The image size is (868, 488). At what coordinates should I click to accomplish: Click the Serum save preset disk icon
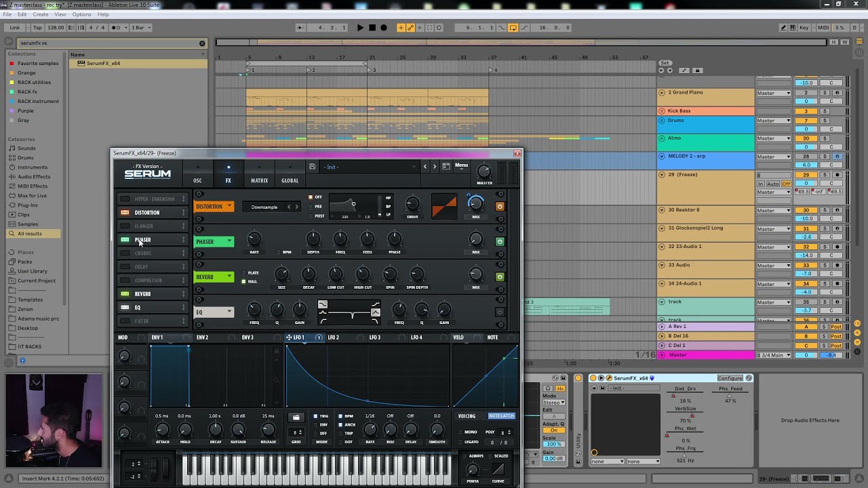tap(312, 167)
